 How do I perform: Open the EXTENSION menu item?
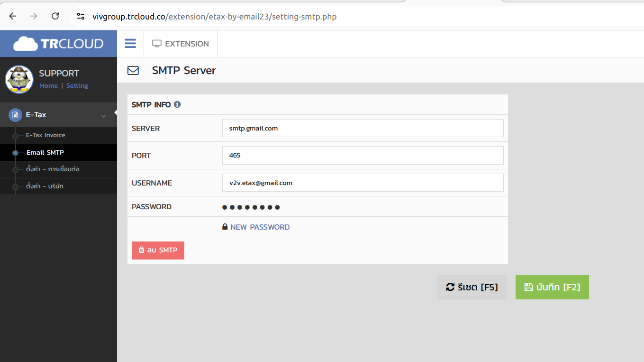181,44
